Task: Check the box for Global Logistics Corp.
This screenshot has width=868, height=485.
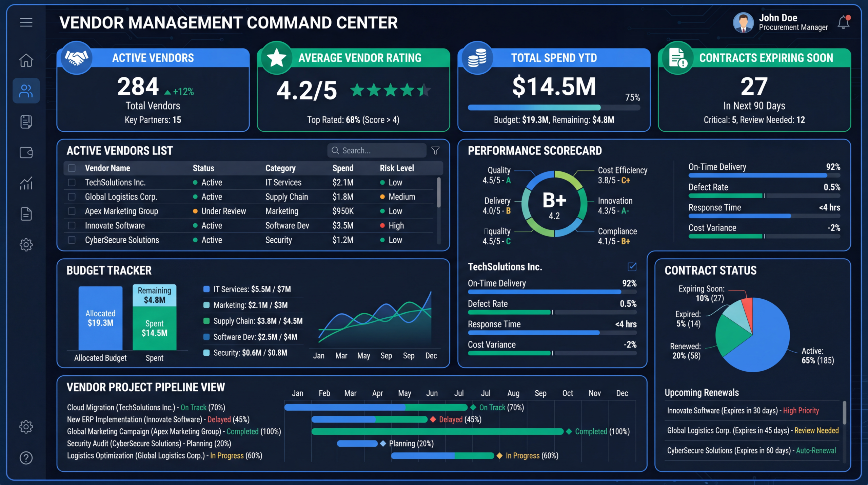Action: 72,197
